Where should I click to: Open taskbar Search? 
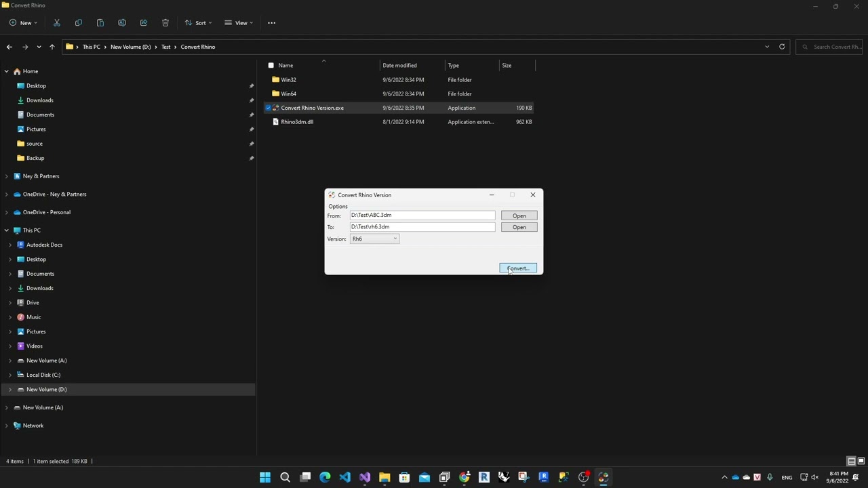click(x=285, y=477)
